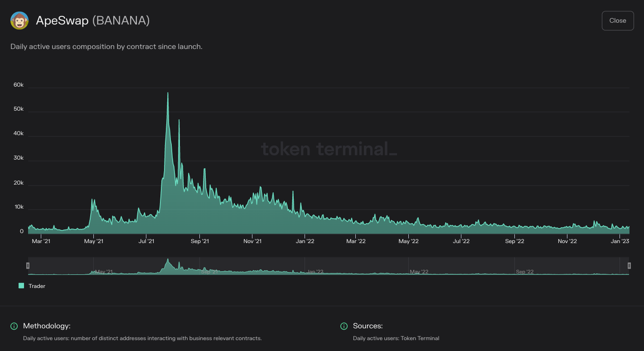Select the Jan '23 axis label

(620, 241)
